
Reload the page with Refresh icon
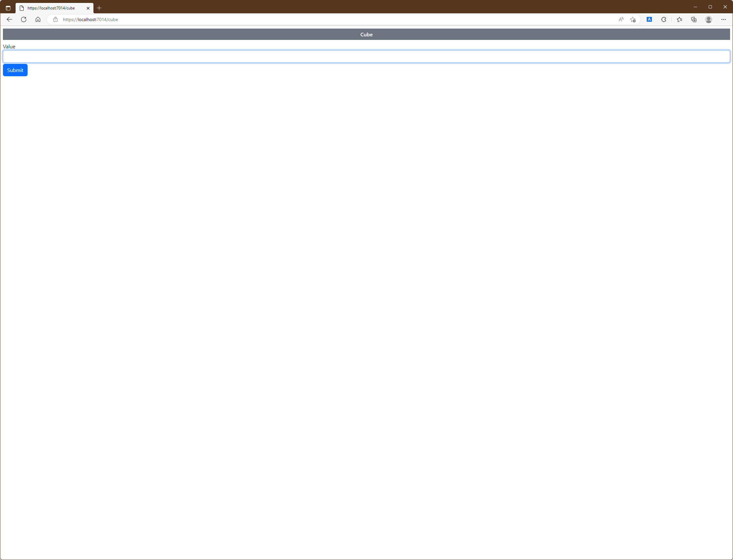[24, 19]
